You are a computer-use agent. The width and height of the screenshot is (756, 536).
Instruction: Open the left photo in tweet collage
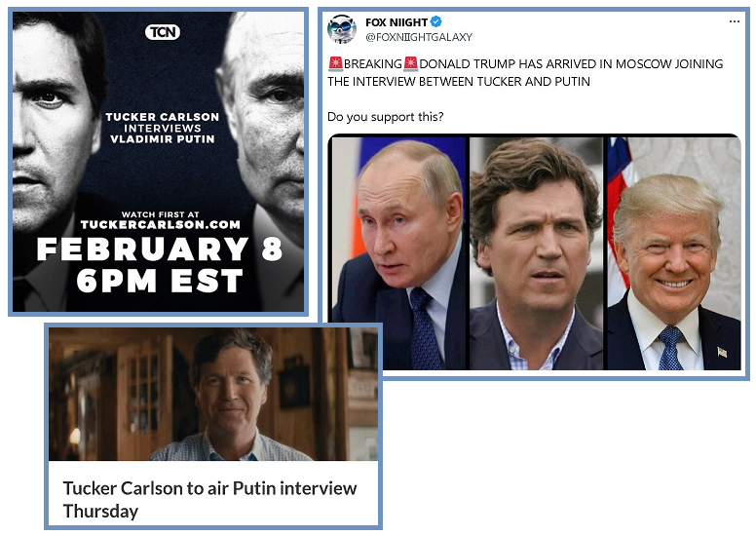click(397, 253)
